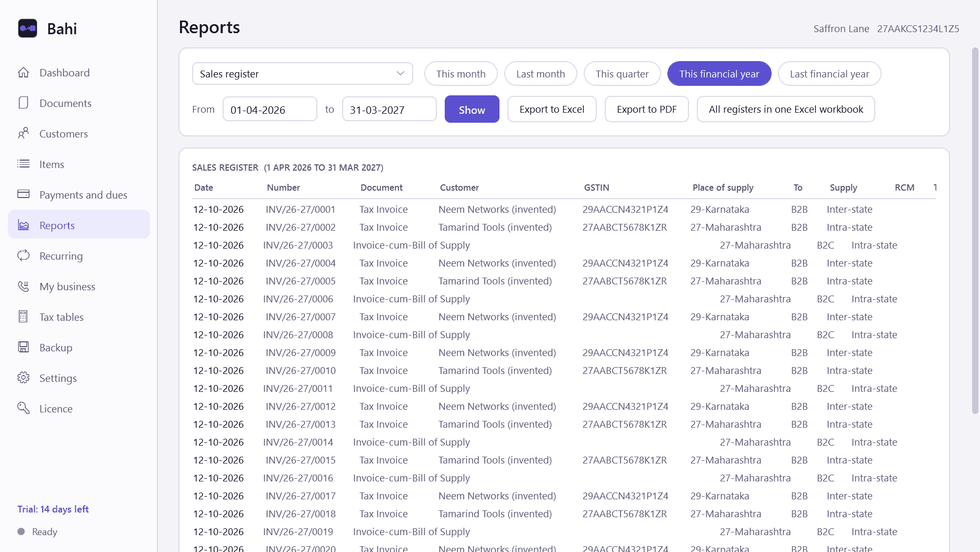Click invoice number INV/26-27/0019
This screenshot has height=552, width=980.
(298, 531)
